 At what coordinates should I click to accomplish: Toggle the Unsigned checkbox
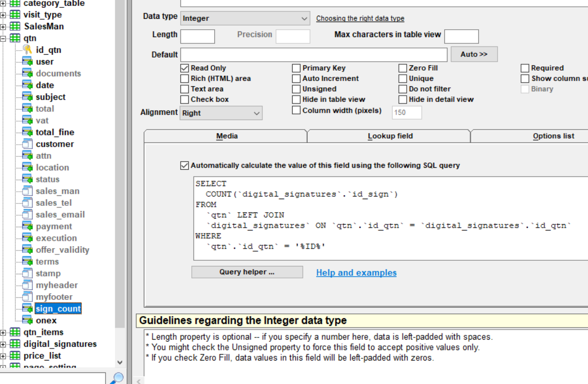point(296,89)
